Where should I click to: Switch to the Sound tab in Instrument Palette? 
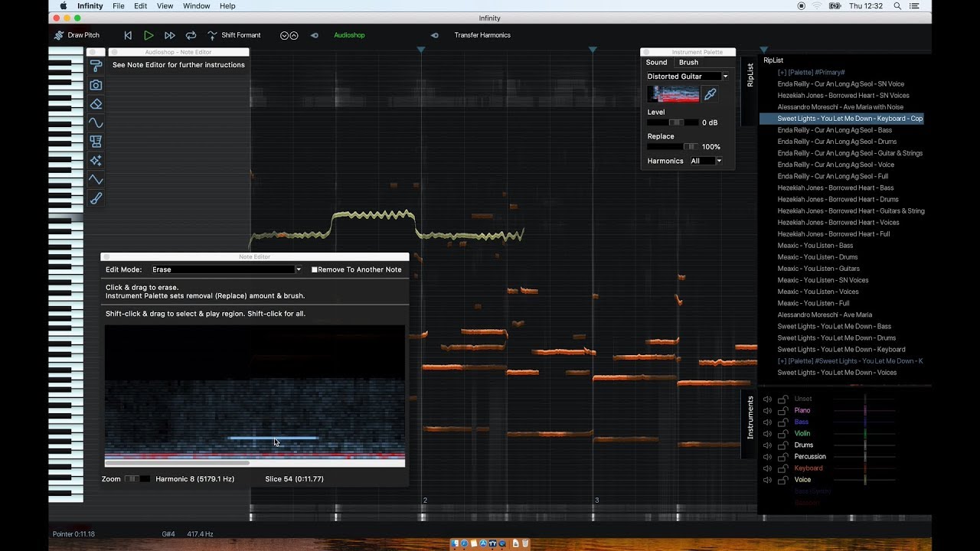pos(656,63)
